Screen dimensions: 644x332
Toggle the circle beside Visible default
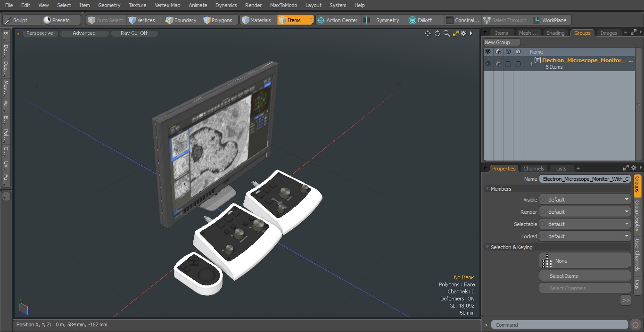pyautogui.click(x=543, y=200)
